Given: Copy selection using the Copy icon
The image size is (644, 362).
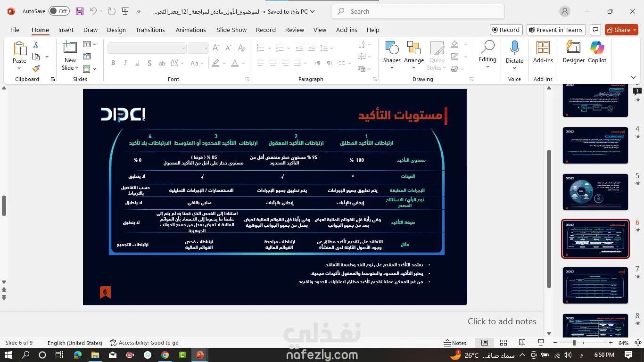Looking at the screenshot, I should [36, 57].
